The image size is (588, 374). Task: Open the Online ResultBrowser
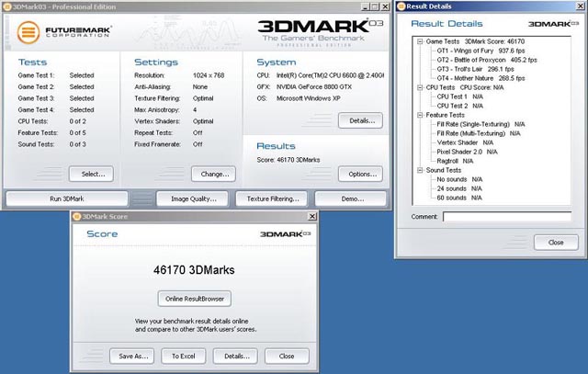[194, 299]
